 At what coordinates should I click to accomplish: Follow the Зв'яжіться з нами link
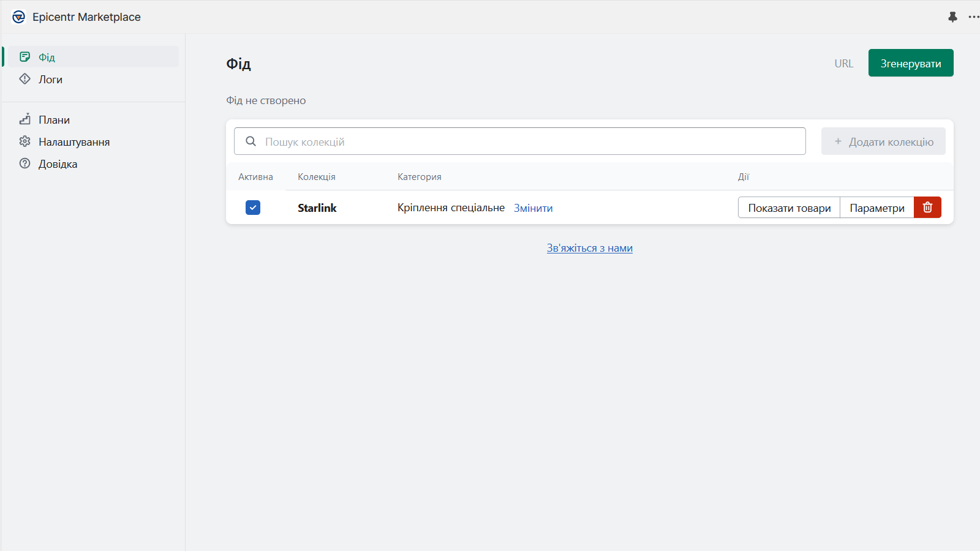coord(589,248)
